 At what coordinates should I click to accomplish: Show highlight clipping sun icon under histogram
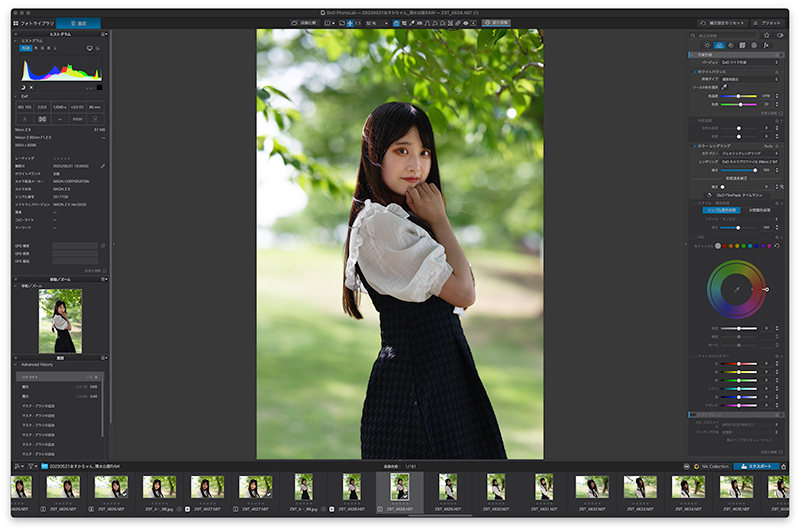tap(31, 87)
